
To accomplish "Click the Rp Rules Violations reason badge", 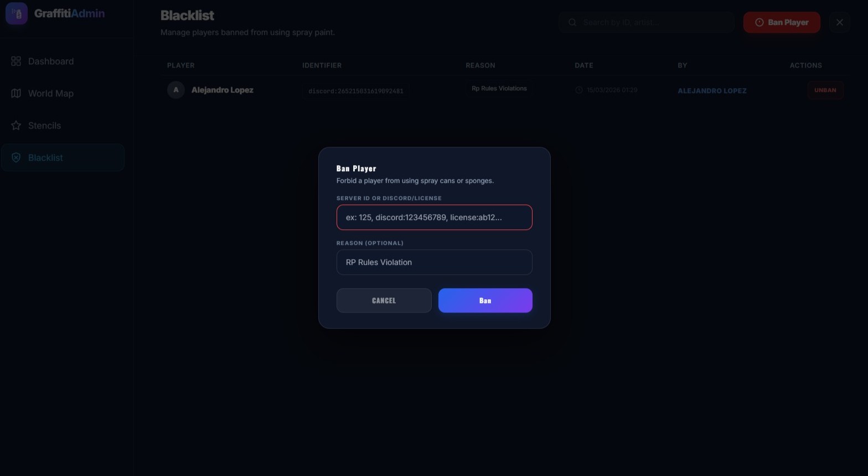I will [499, 89].
